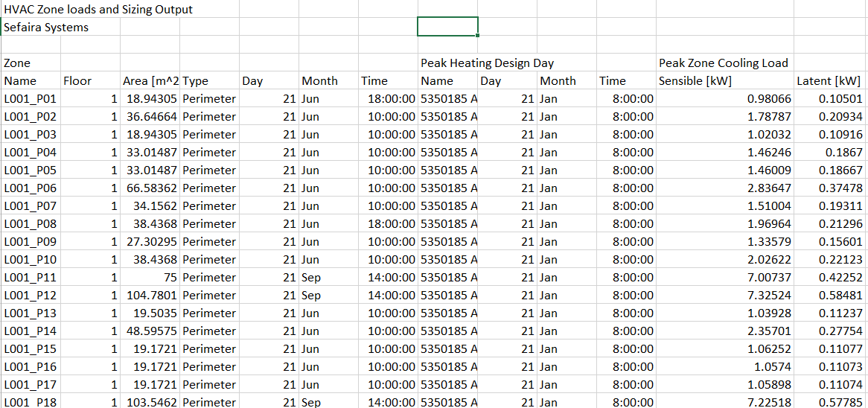The width and height of the screenshot is (868, 408).
Task: Click the 'Peak Zone Cooling Load' header cell
Action: pyautogui.click(x=724, y=63)
